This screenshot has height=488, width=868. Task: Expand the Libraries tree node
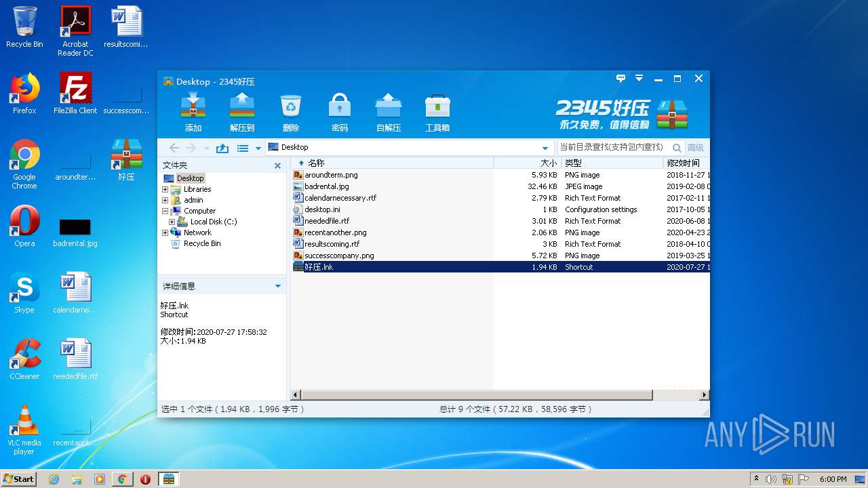(165, 189)
